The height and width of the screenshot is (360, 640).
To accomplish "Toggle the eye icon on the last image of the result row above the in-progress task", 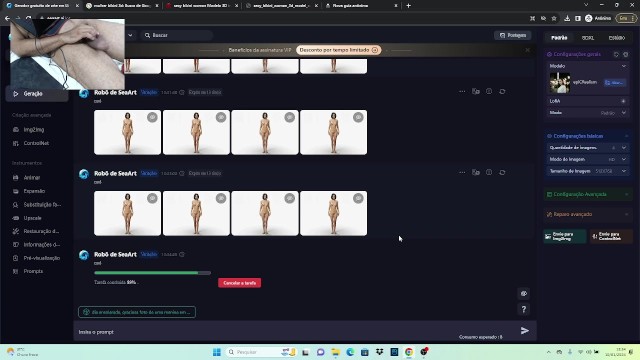I will click(x=358, y=198).
